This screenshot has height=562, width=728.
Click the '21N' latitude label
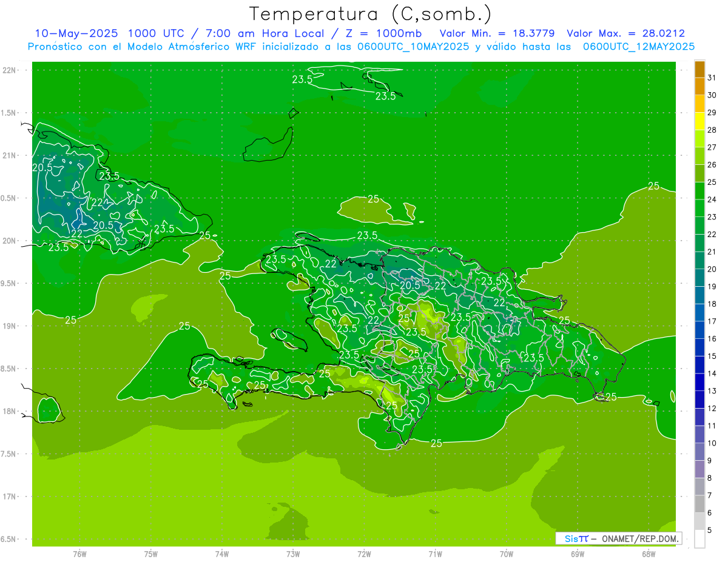9,155
